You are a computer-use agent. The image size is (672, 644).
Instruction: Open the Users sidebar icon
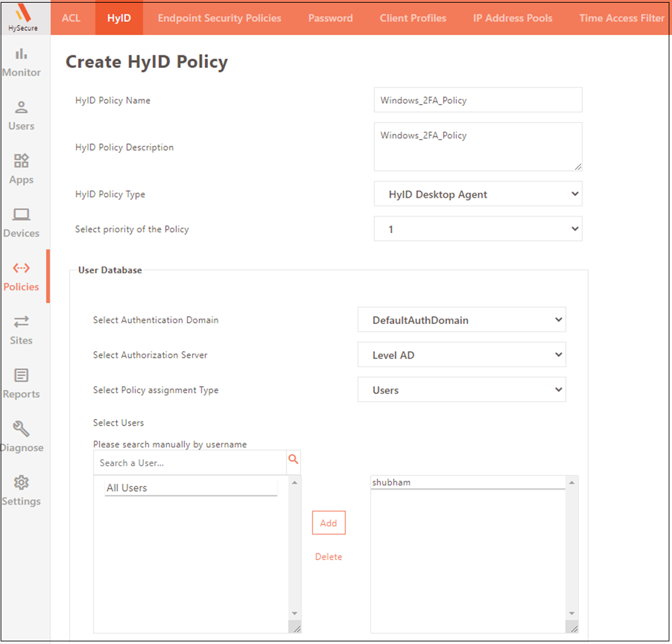tap(21, 107)
